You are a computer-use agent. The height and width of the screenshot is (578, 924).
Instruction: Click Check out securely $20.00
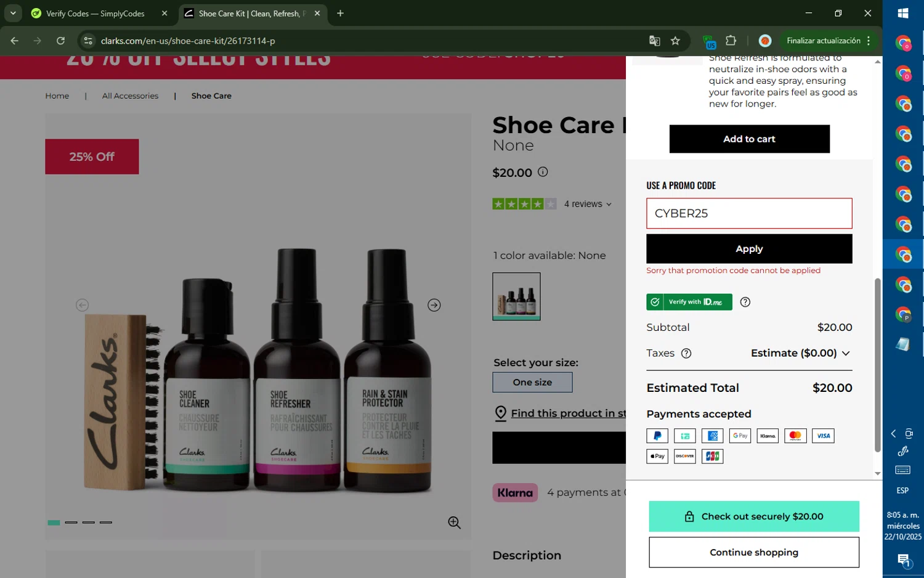[754, 516]
